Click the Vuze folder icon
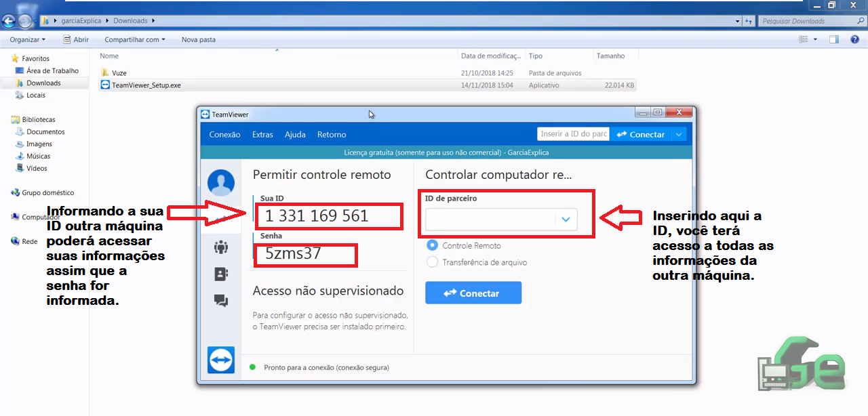868x416 pixels. [x=104, y=72]
